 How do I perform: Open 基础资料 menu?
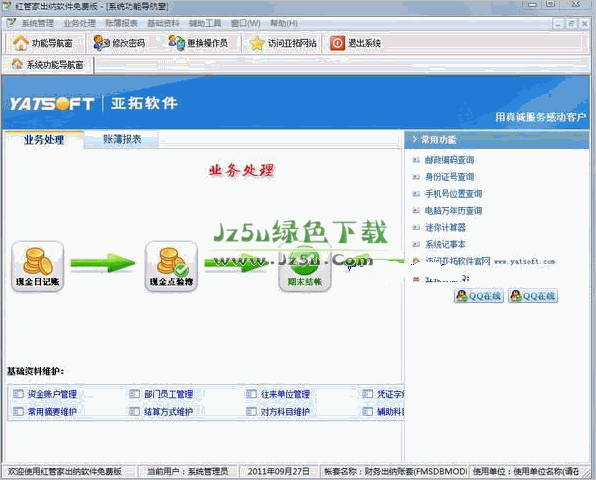[163, 23]
